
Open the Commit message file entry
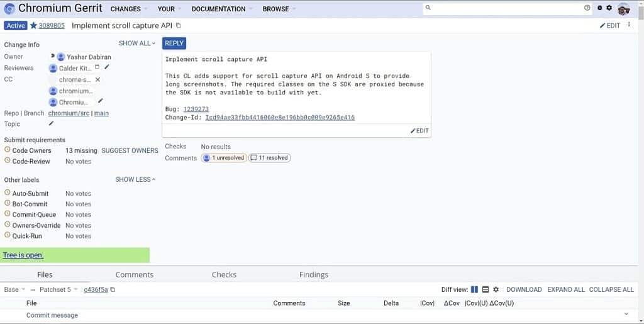coord(52,315)
